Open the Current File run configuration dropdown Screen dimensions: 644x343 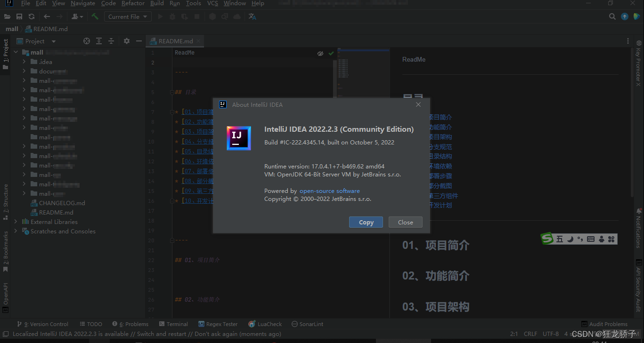click(127, 16)
